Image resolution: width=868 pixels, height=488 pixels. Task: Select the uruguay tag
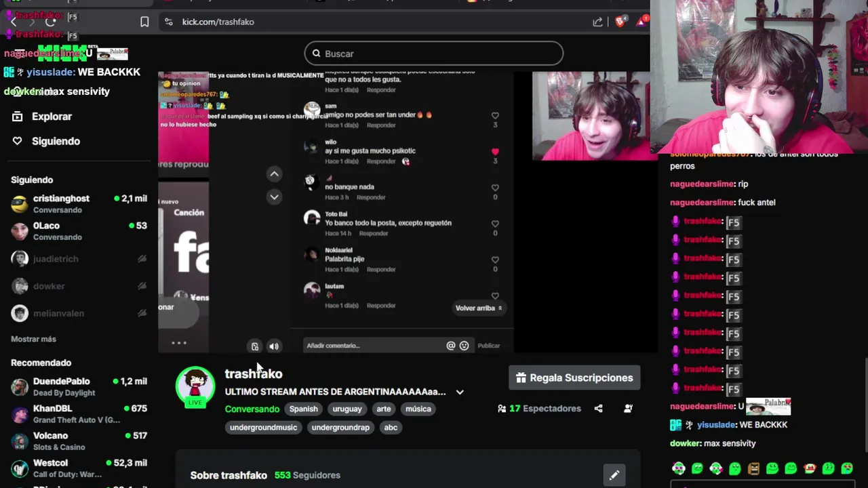pos(347,409)
